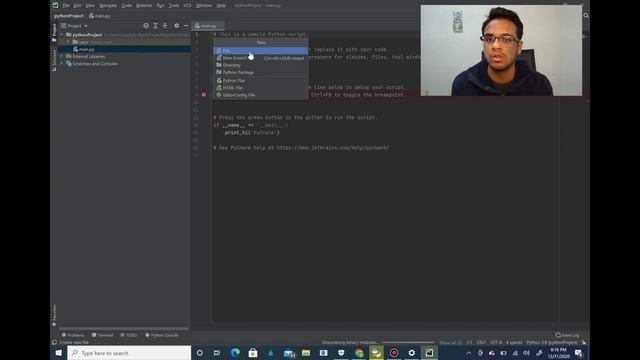Screen dimensions: 640x360
Task: Open the Event Log
Action: coord(567,335)
